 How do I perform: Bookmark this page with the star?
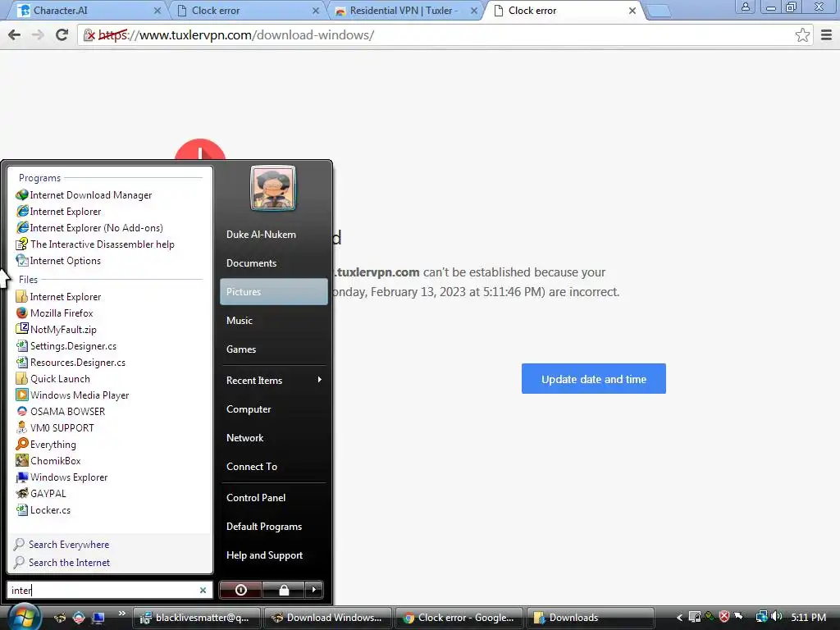tap(802, 34)
